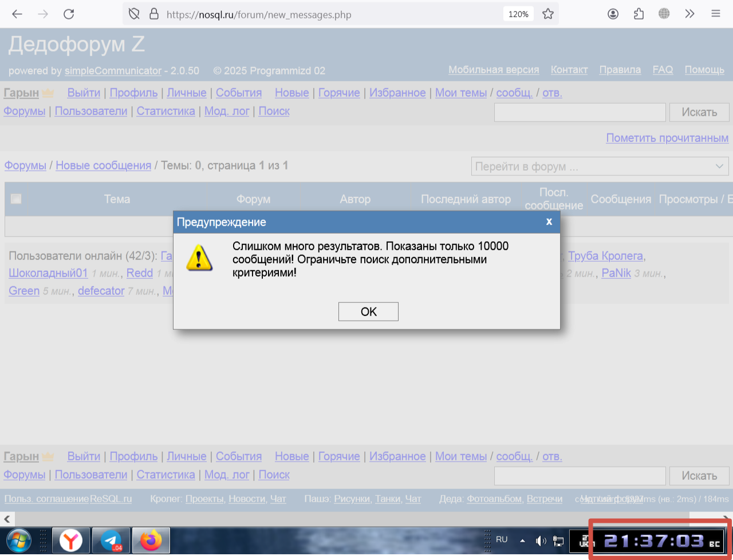Reset zoom via the 120% indicator
The width and height of the screenshot is (733, 560).
[518, 14]
